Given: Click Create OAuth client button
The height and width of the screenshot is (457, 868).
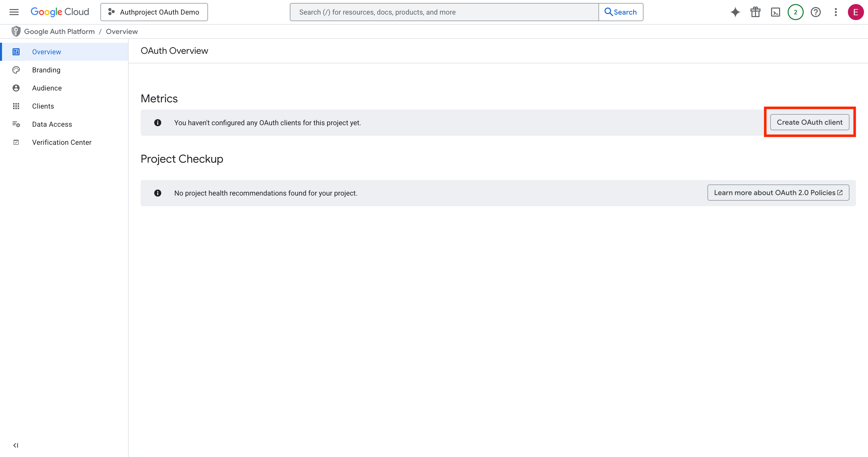Looking at the screenshot, I should [x=809, y=122].
